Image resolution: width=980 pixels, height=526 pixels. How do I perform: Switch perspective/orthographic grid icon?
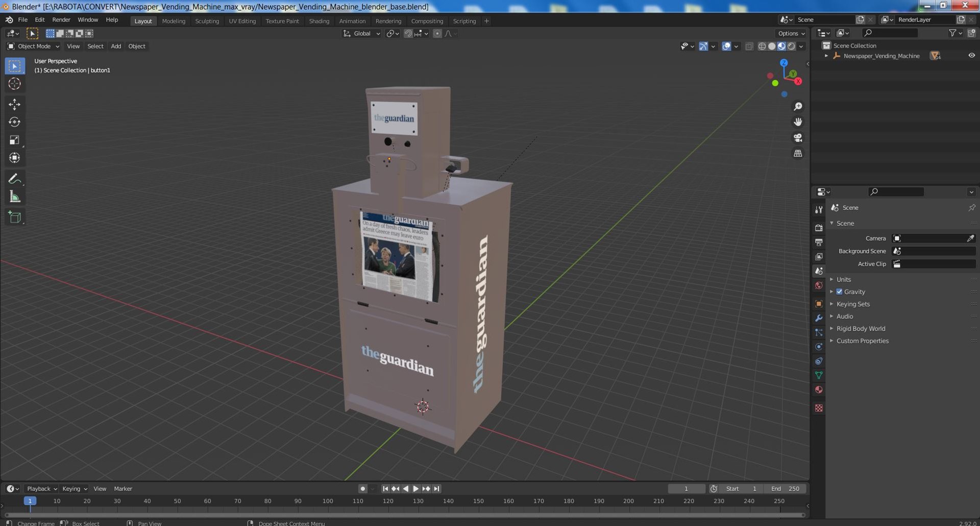(x=798, y=153)
